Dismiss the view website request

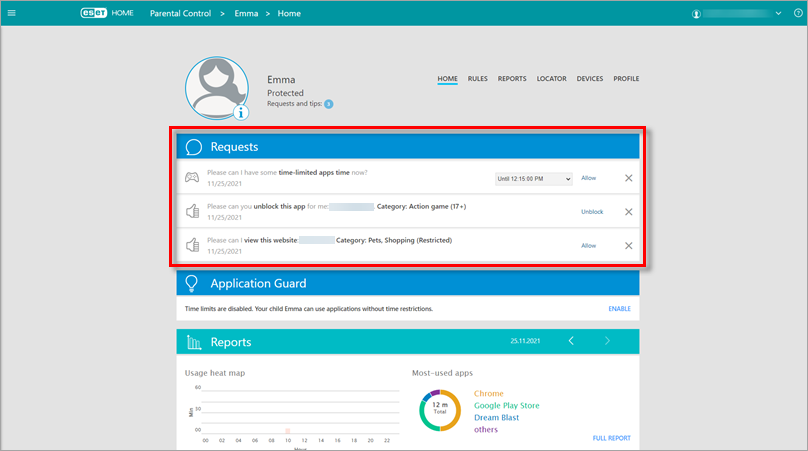tap(628, 246)
